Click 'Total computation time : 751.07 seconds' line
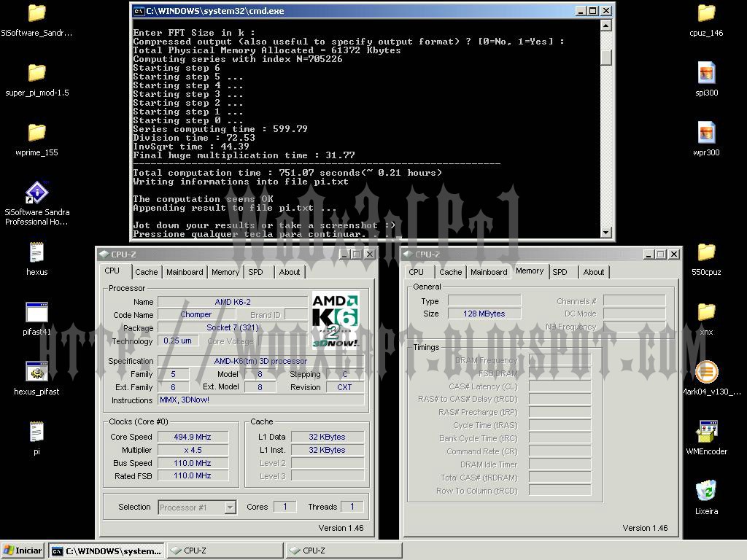747x560 pixels. (287, 173)
